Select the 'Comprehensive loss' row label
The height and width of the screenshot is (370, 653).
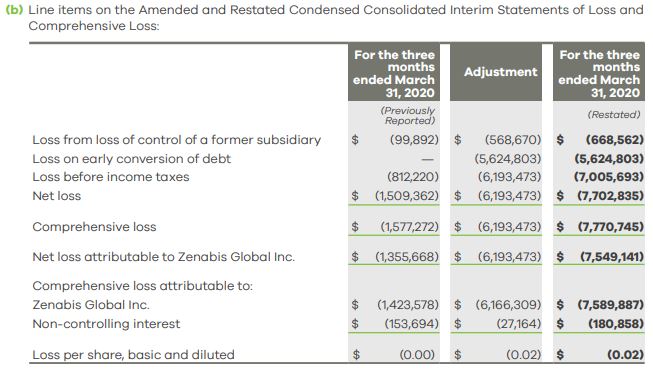[95, 227]
